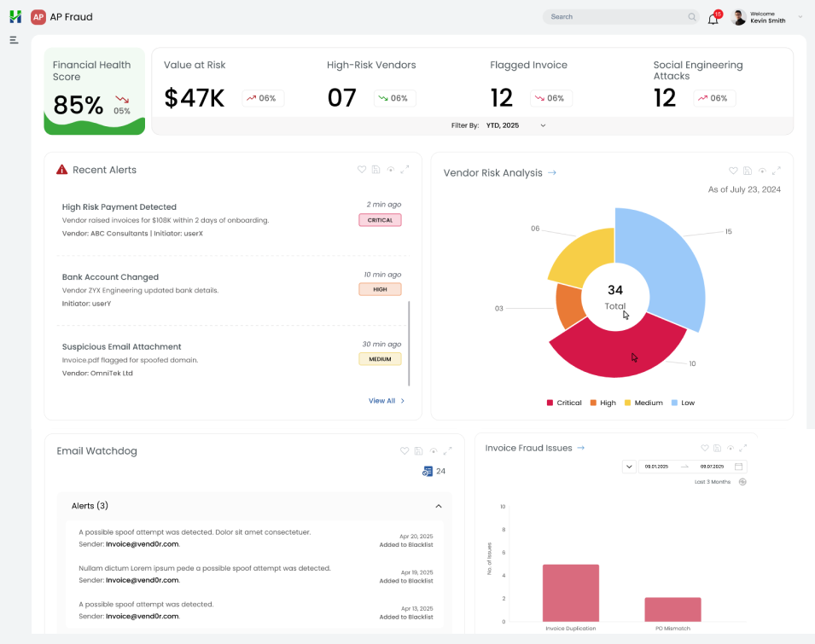The width and height of the screenshot is (815, 644).
Task: Select the High Risk Payment Detected alert
Action: 119,207
